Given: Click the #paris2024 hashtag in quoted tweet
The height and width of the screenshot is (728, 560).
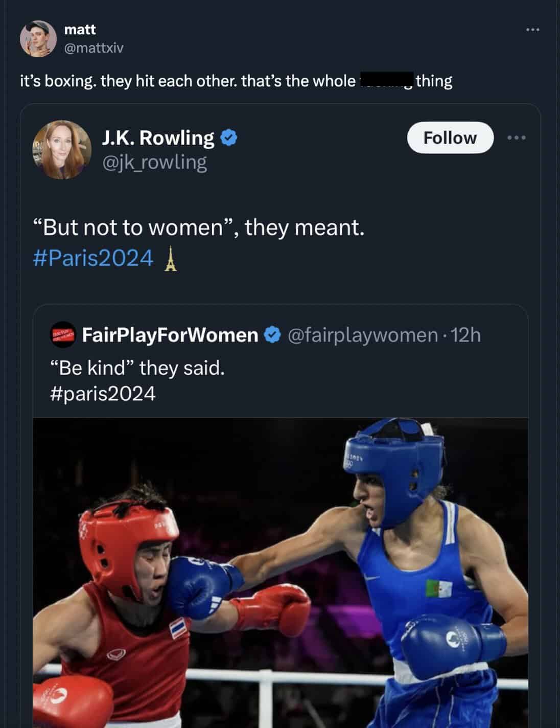Looking at the screenshot, I should [103, 393].
